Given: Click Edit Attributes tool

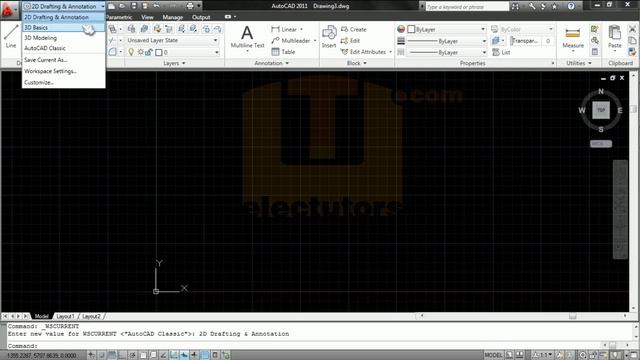Looking at the screenshot, I should [363, 52].
